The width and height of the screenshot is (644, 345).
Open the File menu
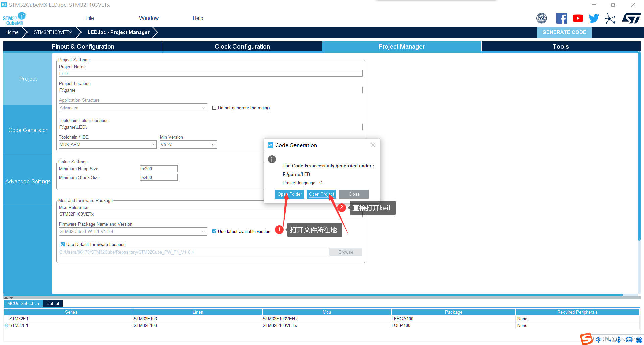pyautogui.click(x=90, y=18)
